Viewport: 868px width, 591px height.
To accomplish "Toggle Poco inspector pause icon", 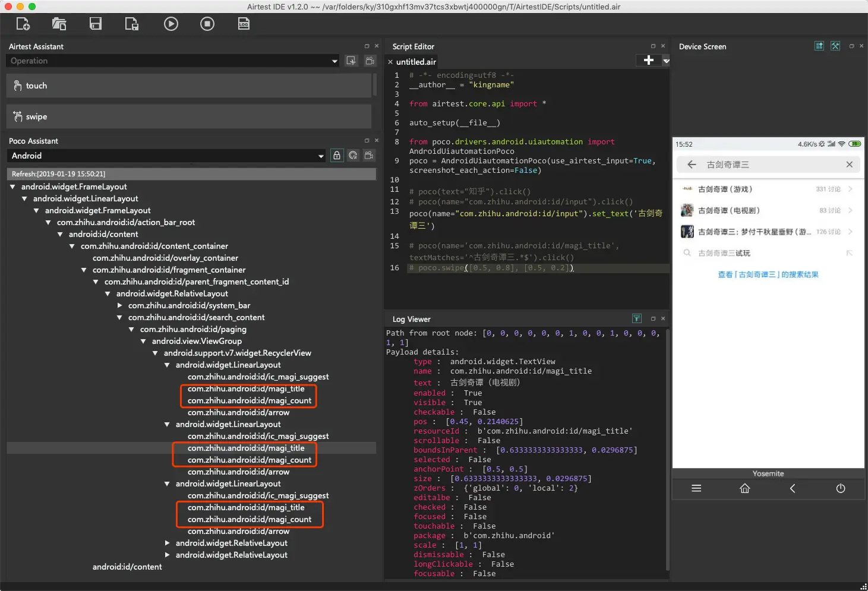I will click(353, 156).
